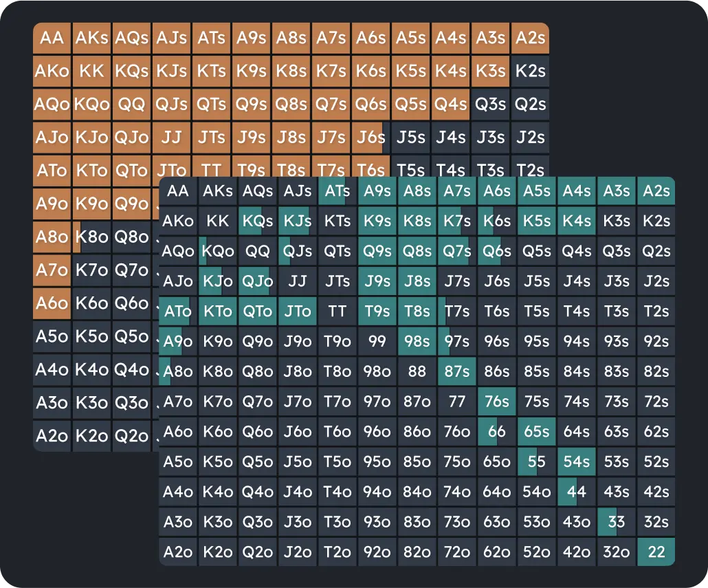Toggle the teal ATs cell in front grid
708x588 pixels.
(x=337, y=191)
